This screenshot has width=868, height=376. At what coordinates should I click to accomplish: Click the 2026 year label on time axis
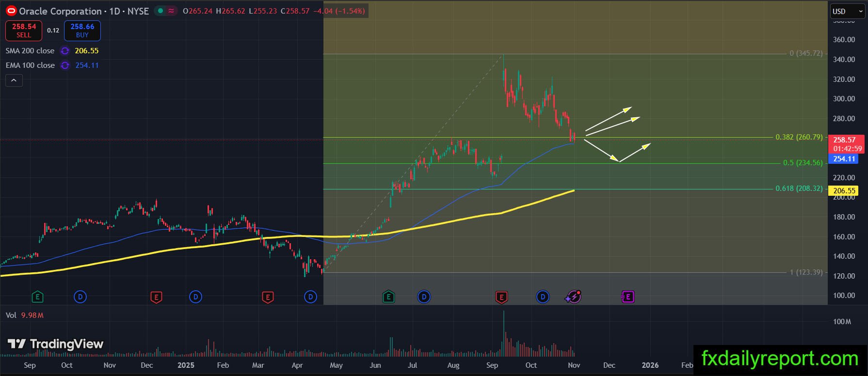coord(650,365)
